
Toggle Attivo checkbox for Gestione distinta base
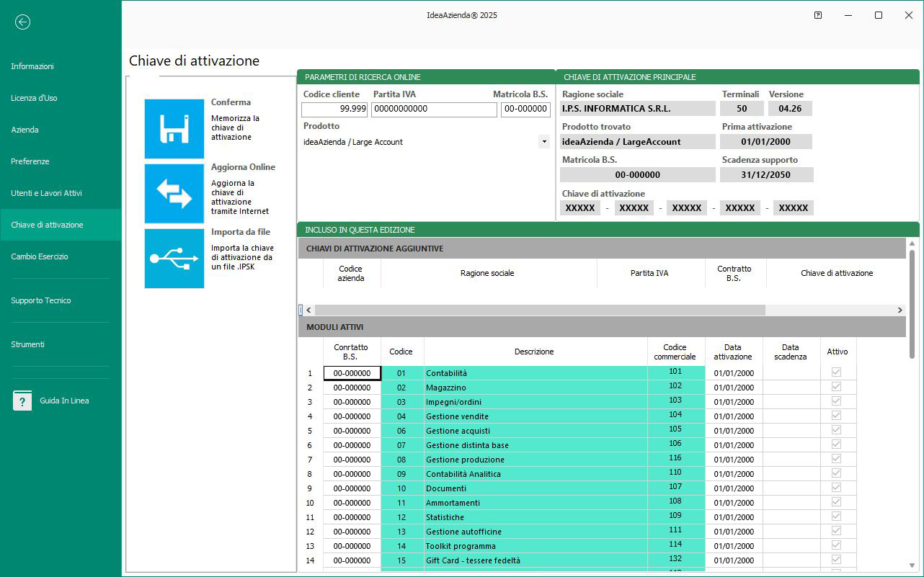(836, 444)
